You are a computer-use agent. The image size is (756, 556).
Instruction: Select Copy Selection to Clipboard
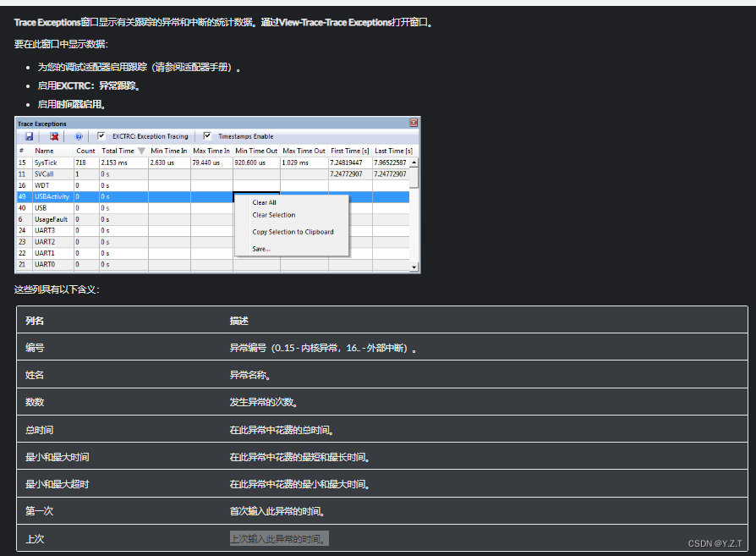tap(293, 232)
